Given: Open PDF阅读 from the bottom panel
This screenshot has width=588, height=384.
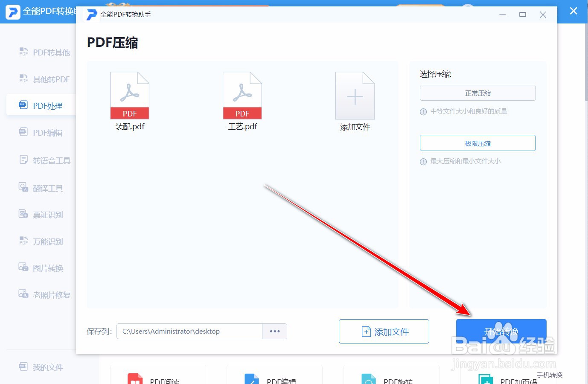Looking at the screenshot, I should click(158, 380).
